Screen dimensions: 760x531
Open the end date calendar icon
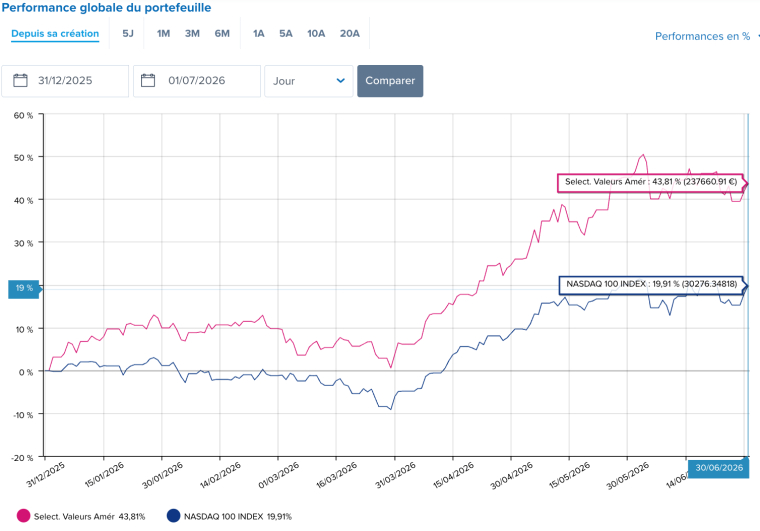coord(148,80)
